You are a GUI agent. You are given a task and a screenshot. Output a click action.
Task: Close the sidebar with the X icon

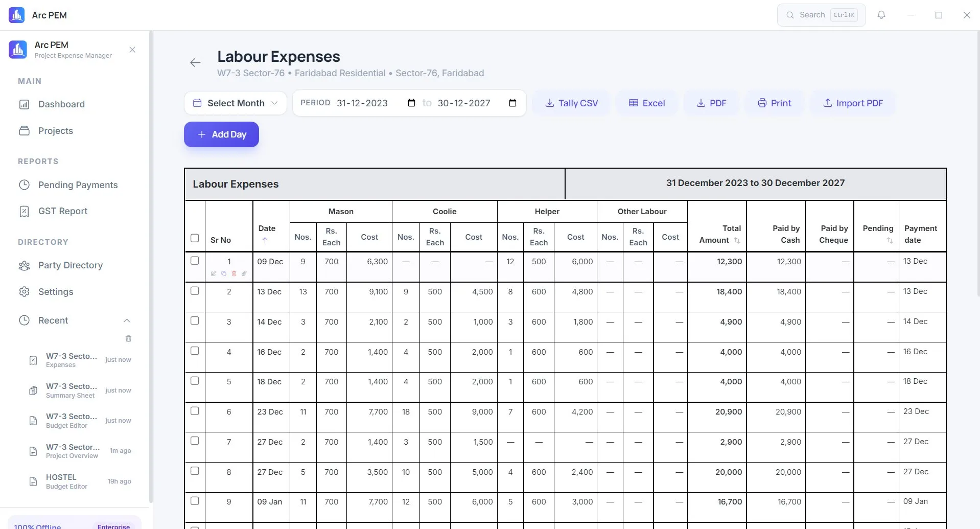[x=132, y=50]
